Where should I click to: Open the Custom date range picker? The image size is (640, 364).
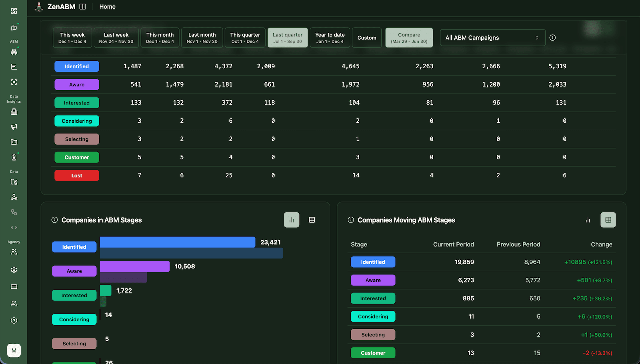click(366, 38)
